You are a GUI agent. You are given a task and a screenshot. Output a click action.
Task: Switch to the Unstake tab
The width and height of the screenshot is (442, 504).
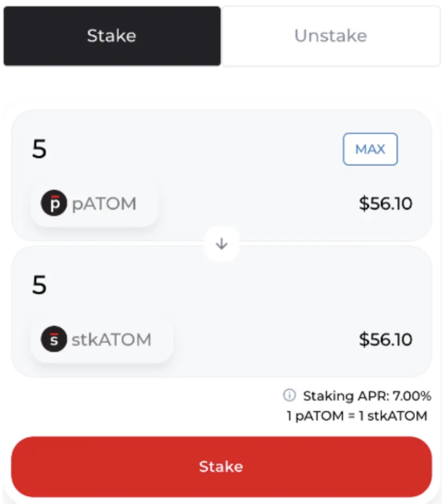click(331, 35)
